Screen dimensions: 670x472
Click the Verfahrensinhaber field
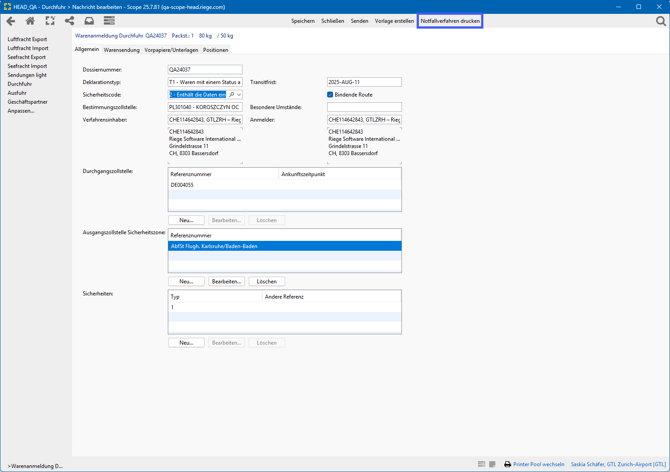point(205,120)
